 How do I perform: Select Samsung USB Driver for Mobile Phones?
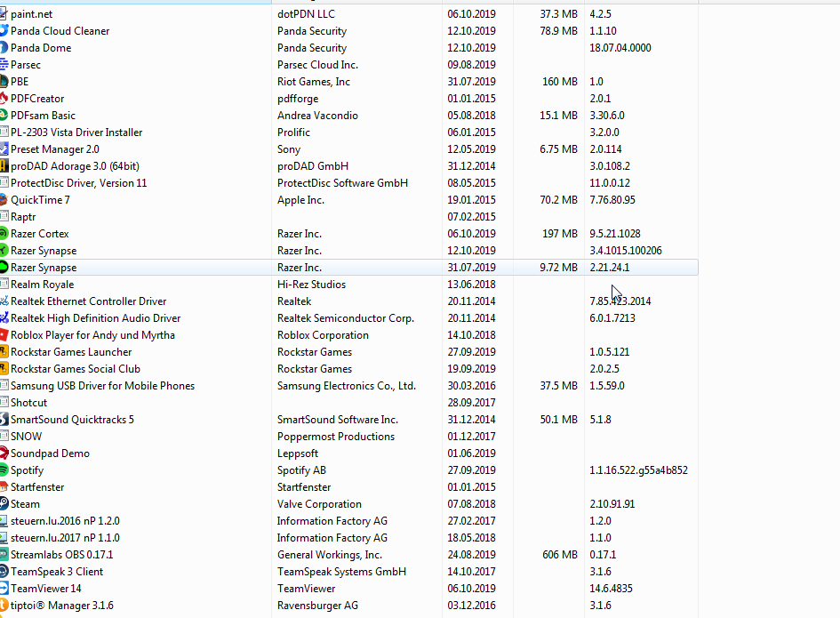(x=102, y=385)
